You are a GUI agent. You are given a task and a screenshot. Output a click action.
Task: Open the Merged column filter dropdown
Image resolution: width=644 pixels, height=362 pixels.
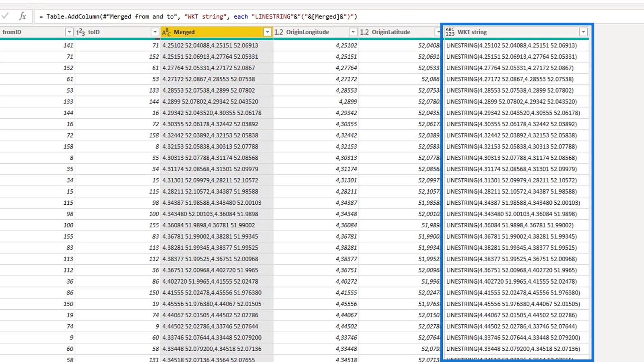tap(267, 32)
